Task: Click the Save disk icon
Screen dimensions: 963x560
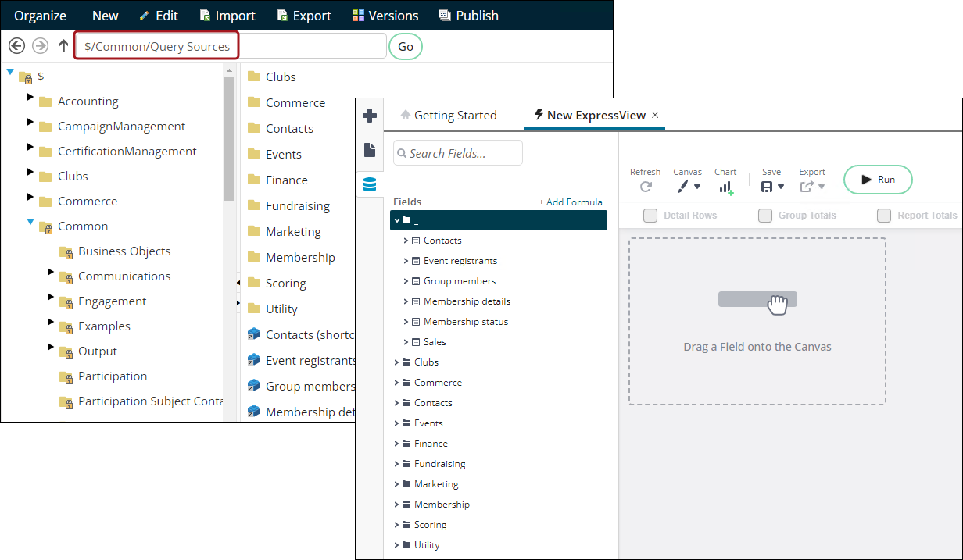Action: [767, 187]
